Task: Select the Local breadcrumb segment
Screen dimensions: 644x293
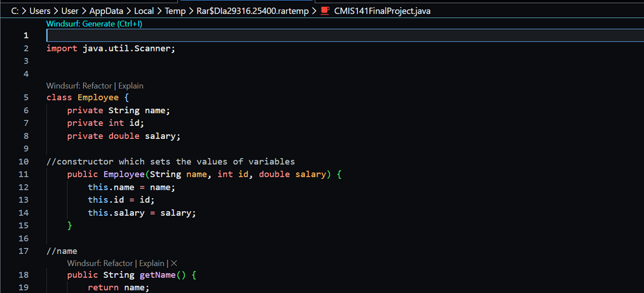Action: (144, 11)
